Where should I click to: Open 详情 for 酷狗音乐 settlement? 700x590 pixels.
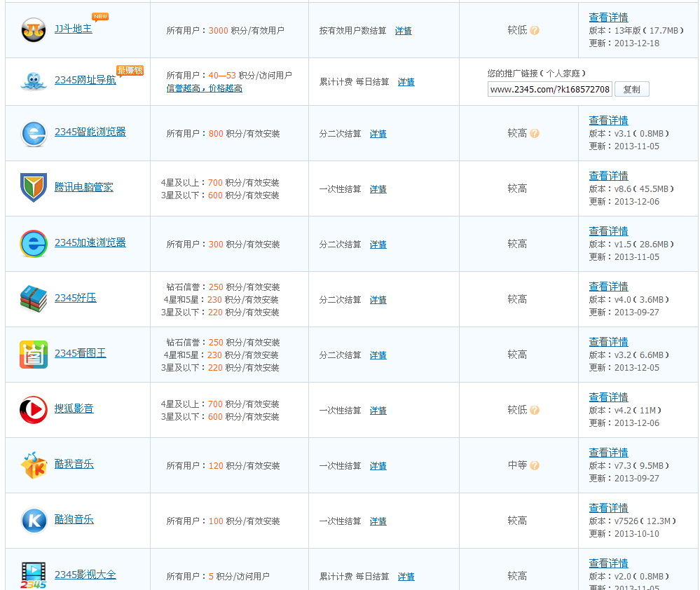pos(378,521)
